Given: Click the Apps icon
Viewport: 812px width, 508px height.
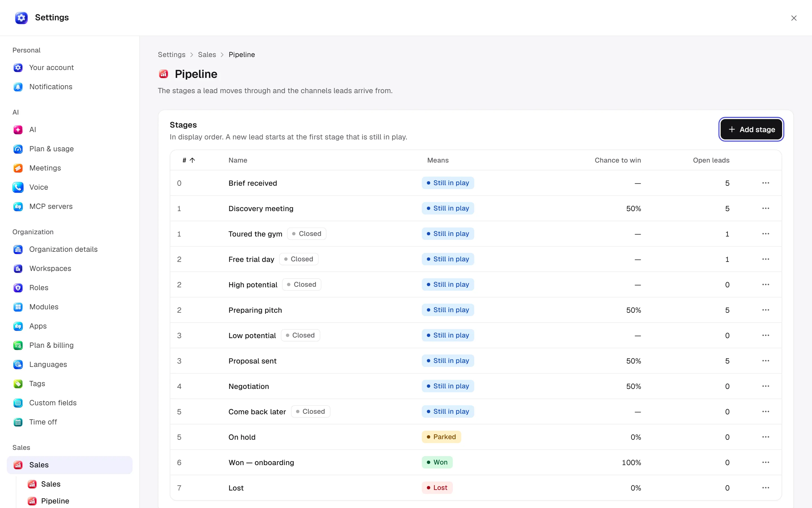Looking at the screenshot, I should (18, 326).
